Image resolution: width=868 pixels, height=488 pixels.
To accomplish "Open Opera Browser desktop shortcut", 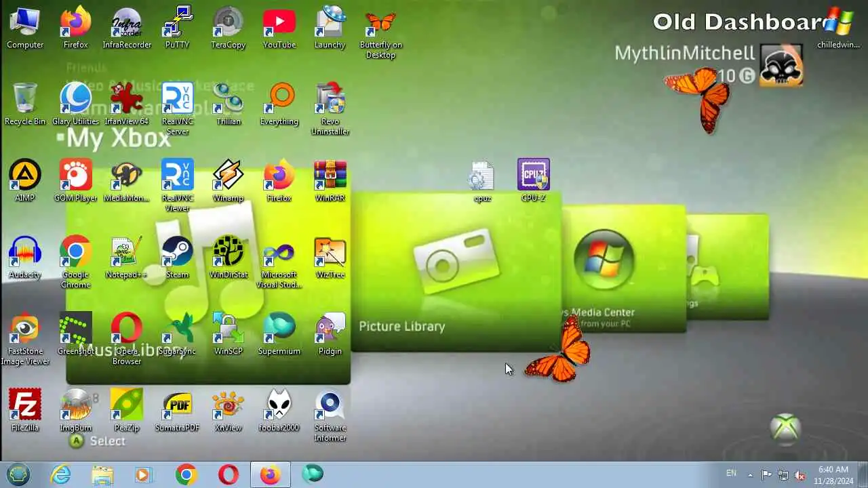I will (127, 340).
